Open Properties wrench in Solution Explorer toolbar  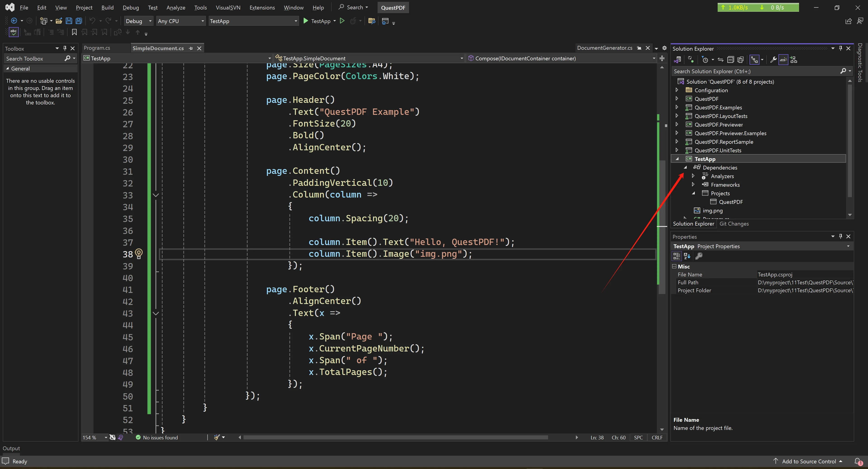pos(773,60)
